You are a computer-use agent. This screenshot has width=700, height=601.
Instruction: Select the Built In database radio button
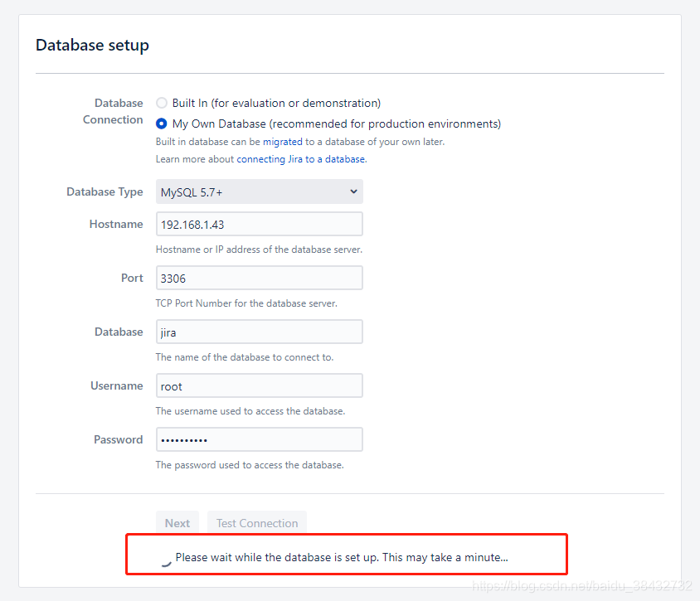pyautogui.click(x=162, y=102)
